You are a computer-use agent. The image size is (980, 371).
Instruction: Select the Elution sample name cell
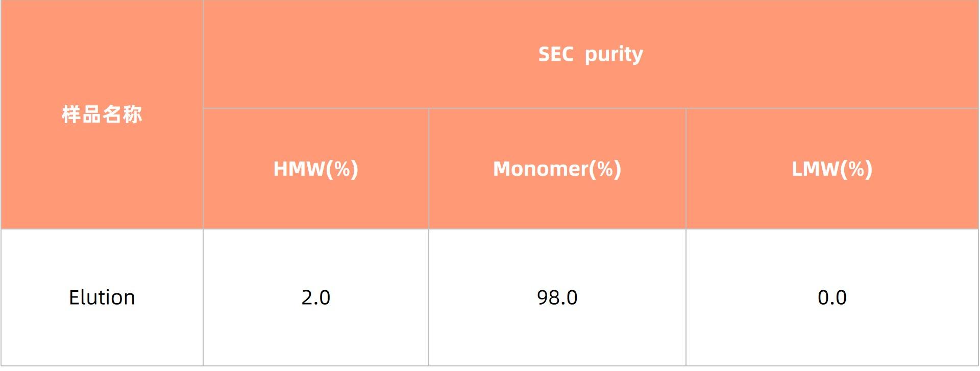pyautogui.click(x=102, y=297)
